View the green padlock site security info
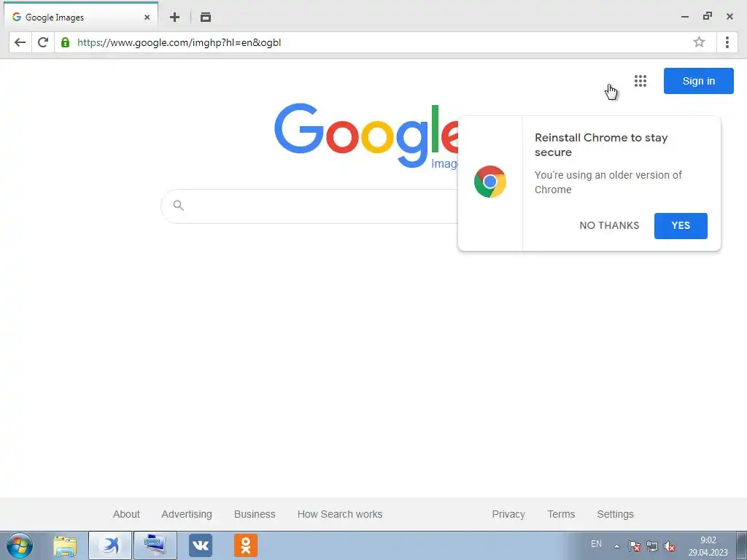 pos(65,42)
